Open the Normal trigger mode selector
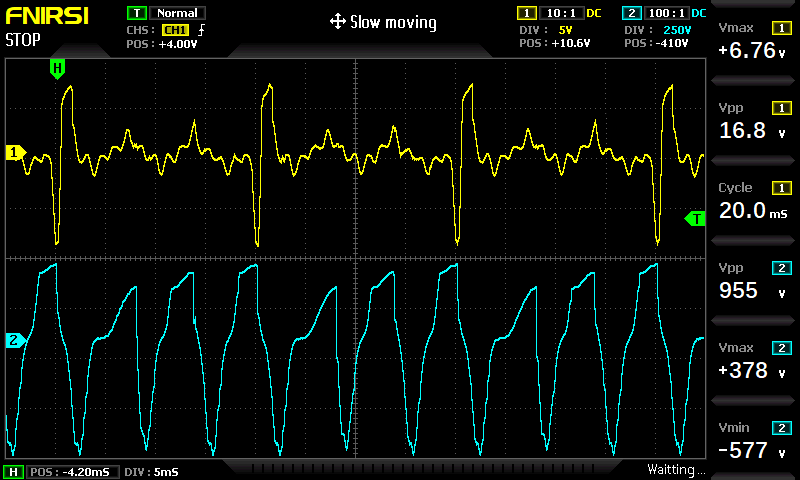 point(178,14)
